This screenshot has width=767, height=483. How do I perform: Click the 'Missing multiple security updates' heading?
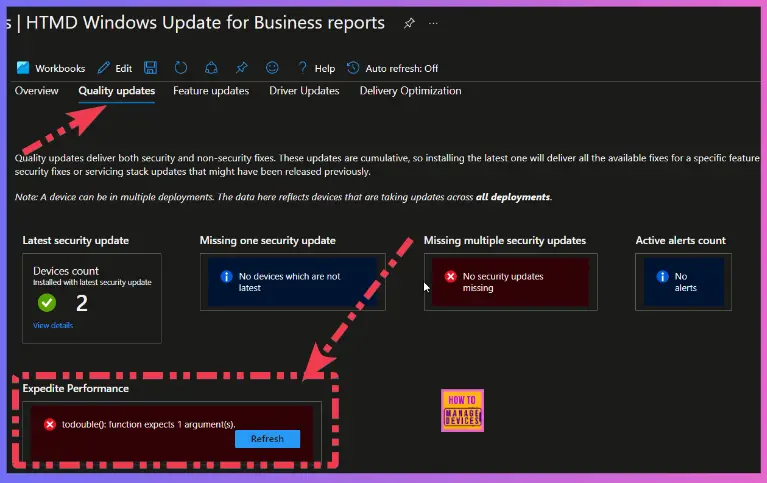(x=505, y=240)
